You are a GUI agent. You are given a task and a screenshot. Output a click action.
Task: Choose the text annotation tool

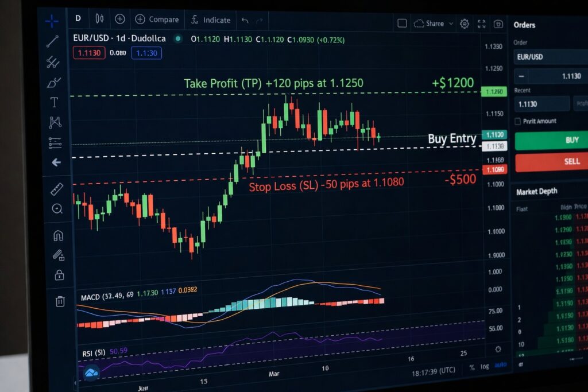(54, 102)
